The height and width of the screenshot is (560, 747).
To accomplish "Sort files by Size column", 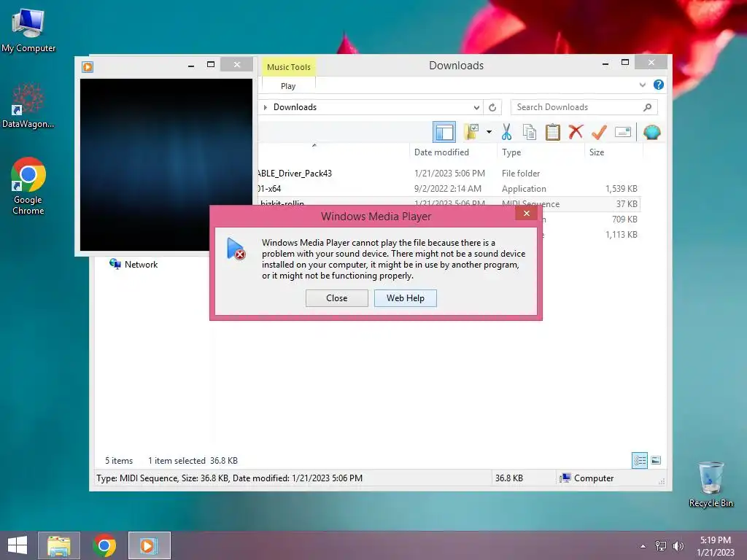I will (x=597, y=152).
